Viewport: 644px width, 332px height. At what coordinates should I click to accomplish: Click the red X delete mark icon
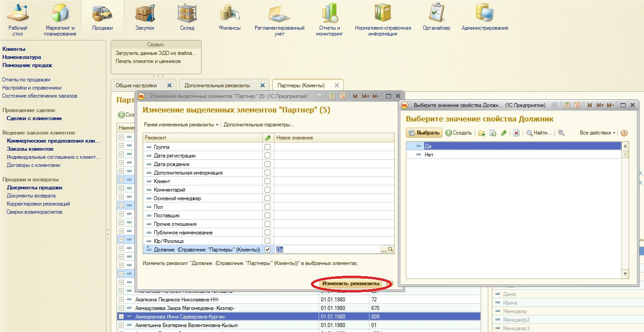click(517, 133)
